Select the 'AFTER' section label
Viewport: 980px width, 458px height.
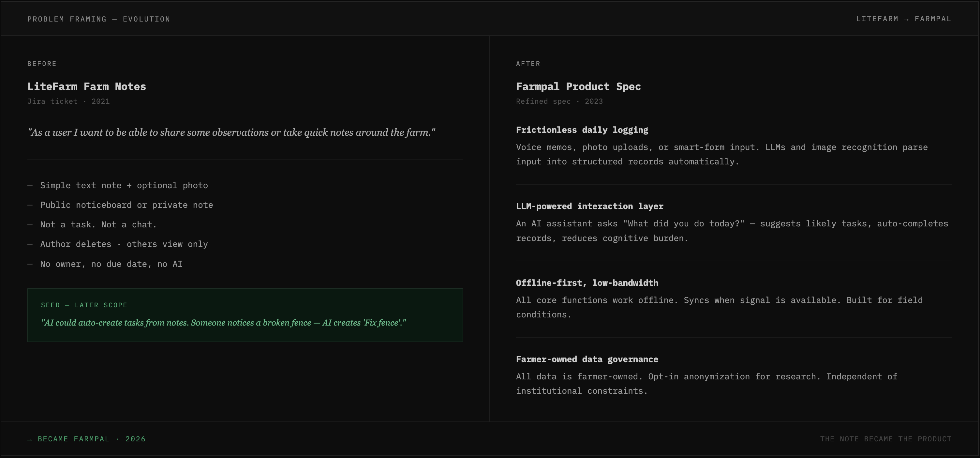(528, 64)
